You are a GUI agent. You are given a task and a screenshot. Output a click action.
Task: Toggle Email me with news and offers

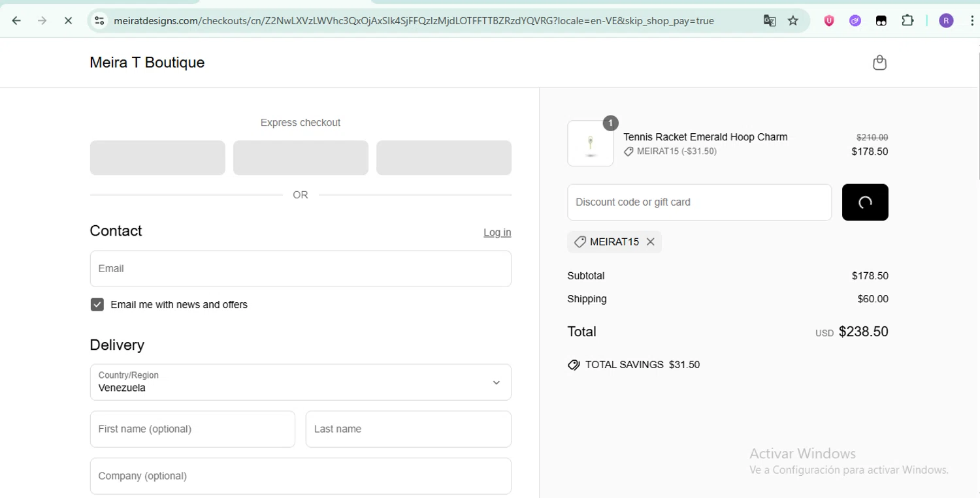click(x=97, y=305)
